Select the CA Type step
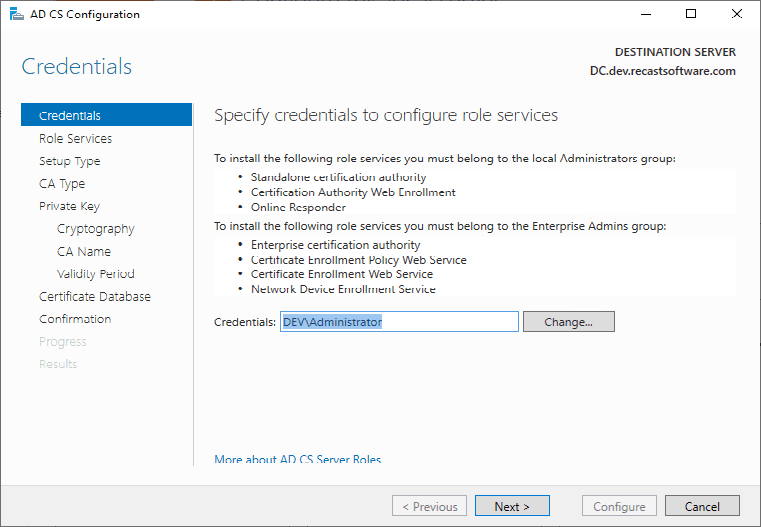Screen dimensions: 761x527 pyautogui.click(x=62, y=184)
